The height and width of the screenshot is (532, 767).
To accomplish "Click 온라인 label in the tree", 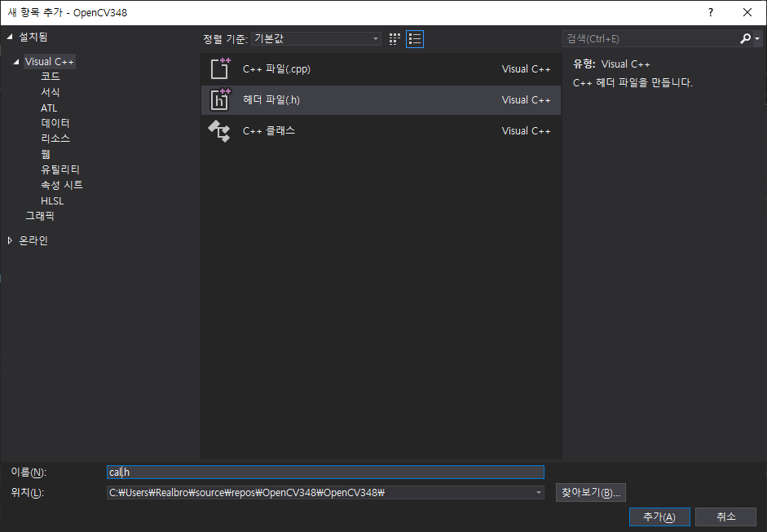I will [33, 240].
